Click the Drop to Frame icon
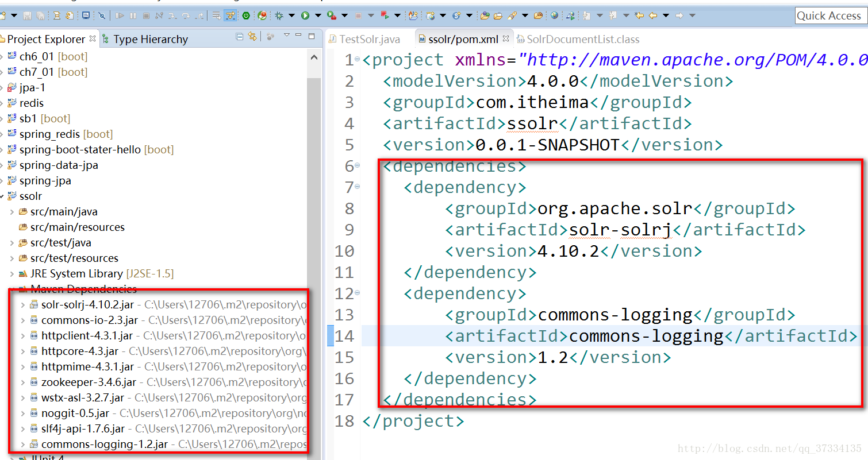This screenshot has height=460, width=868. 216,16
